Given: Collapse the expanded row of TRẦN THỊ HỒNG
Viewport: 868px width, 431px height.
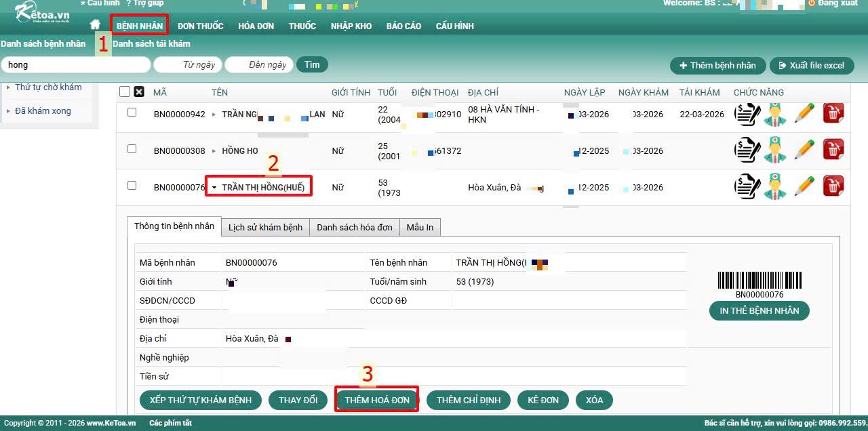Looking at the screenshot, I should pyautogui.click(x=214, y=188).
